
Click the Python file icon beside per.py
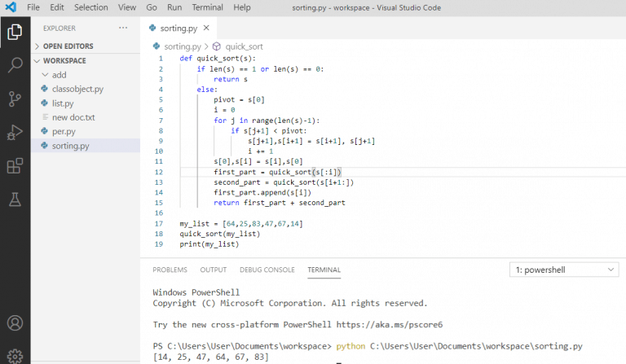[x=44, y=131]
